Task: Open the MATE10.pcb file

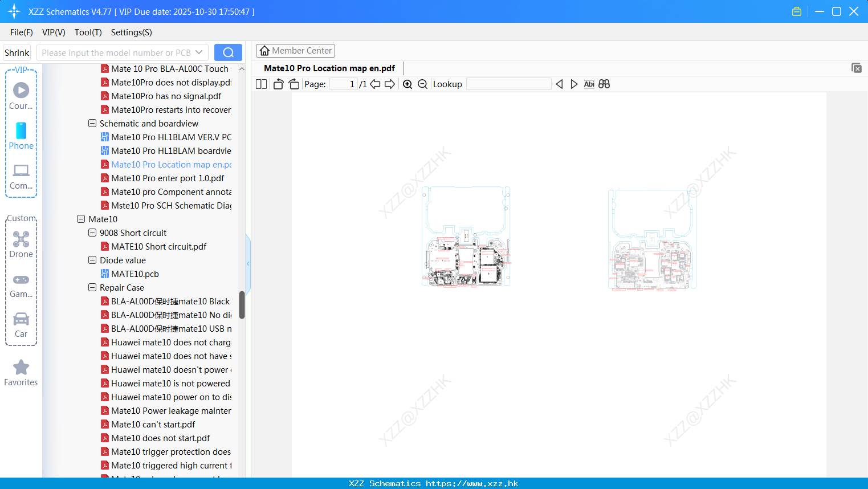Action: [x=129, y=274]
